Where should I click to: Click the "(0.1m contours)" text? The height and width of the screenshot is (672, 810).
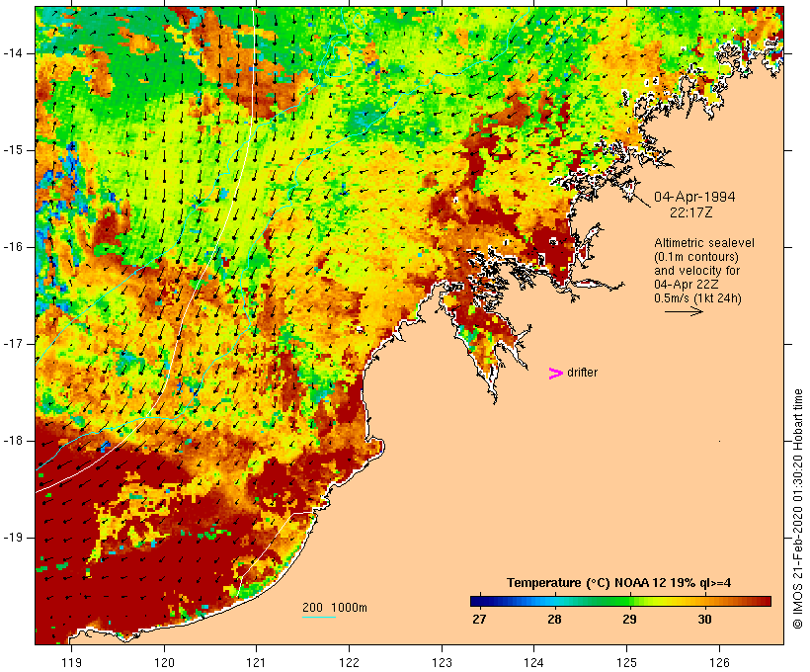click(x=695, y=256)
